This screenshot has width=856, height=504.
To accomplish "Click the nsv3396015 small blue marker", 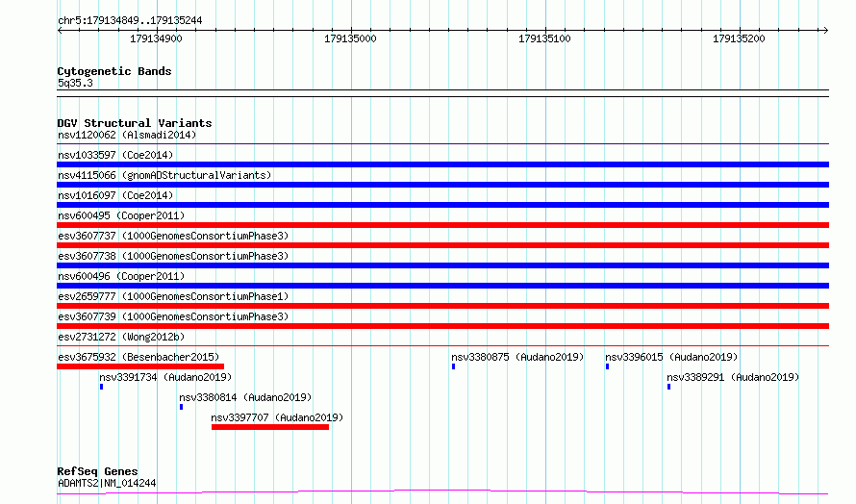I will [x=608, y=366].
